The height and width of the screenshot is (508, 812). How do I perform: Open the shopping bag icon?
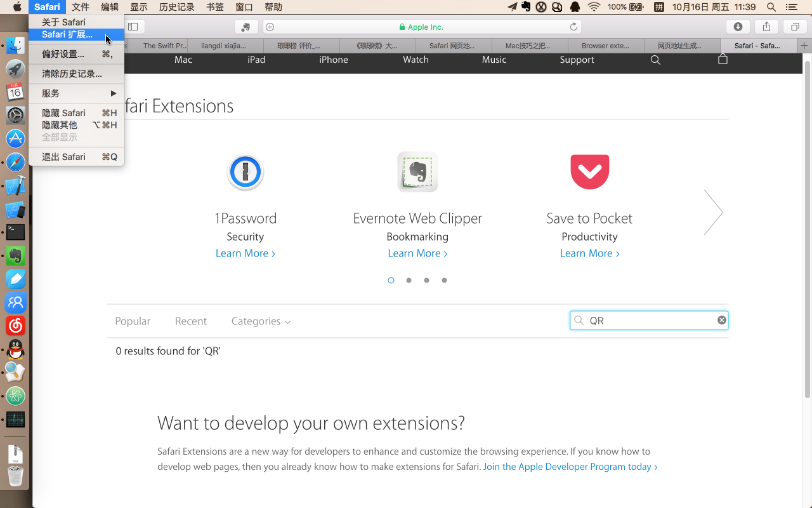point(723,59)
